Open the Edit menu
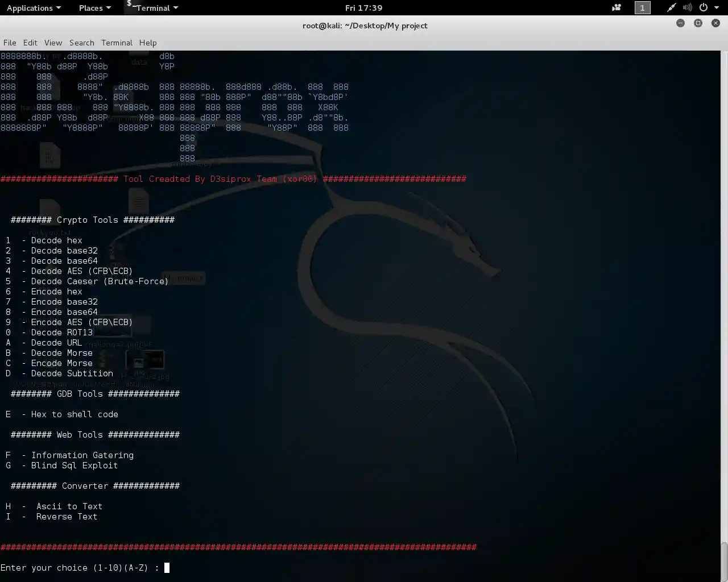728x582 pixels. (x=30, y=43)
